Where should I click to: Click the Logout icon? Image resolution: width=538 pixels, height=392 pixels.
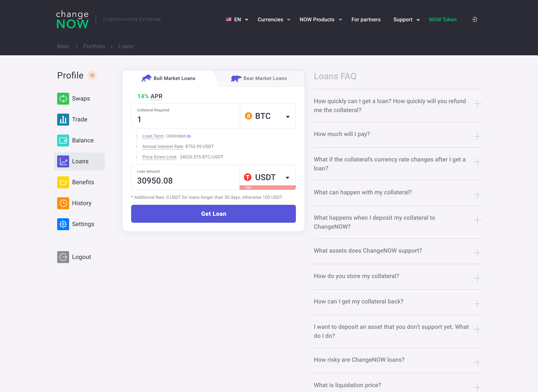pyautogui.click(x=63, y=257)
